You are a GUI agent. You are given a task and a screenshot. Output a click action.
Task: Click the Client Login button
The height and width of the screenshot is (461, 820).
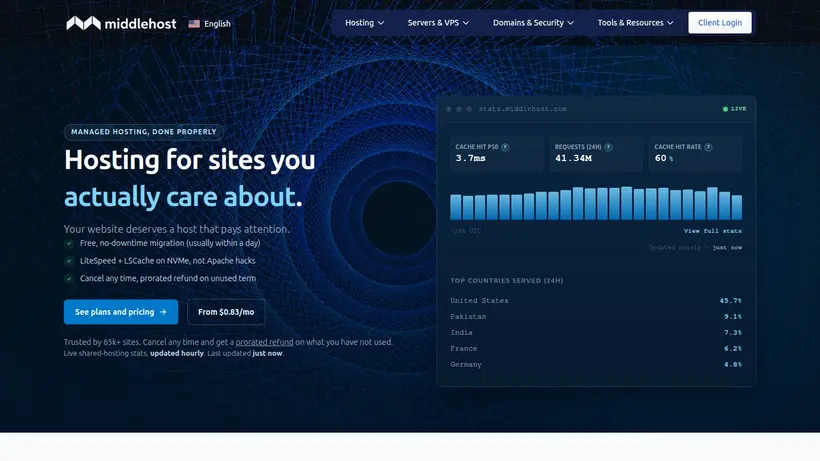(x=720, y=22)
